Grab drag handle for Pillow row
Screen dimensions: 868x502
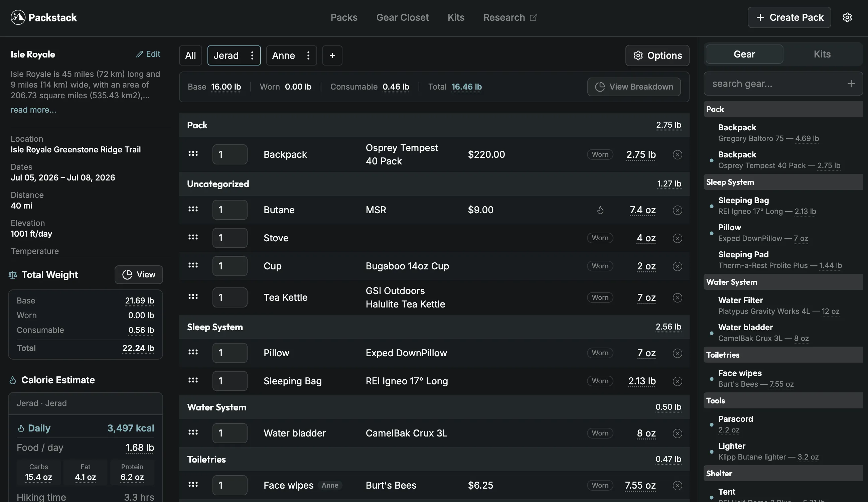tap(193, 352)
